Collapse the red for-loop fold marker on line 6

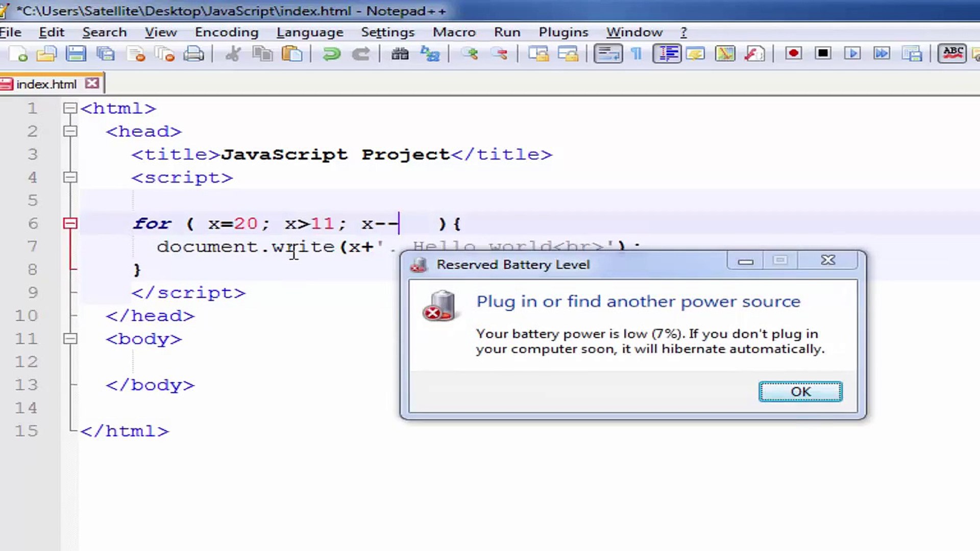point(70,223)
